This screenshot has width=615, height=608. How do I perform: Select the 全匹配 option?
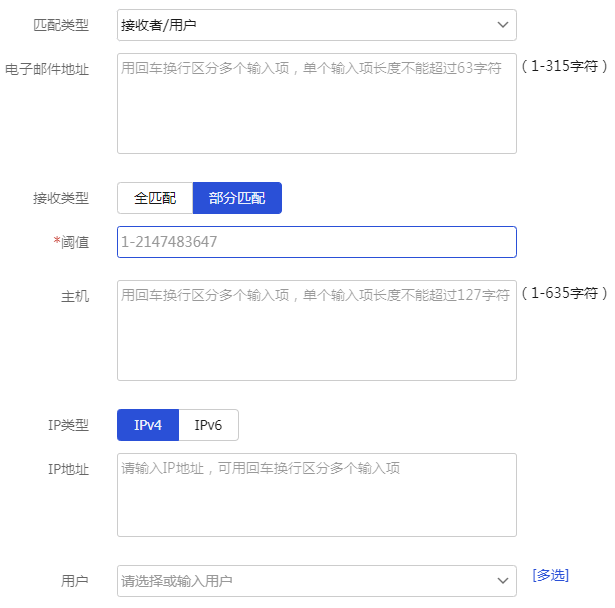click(155, 198)
